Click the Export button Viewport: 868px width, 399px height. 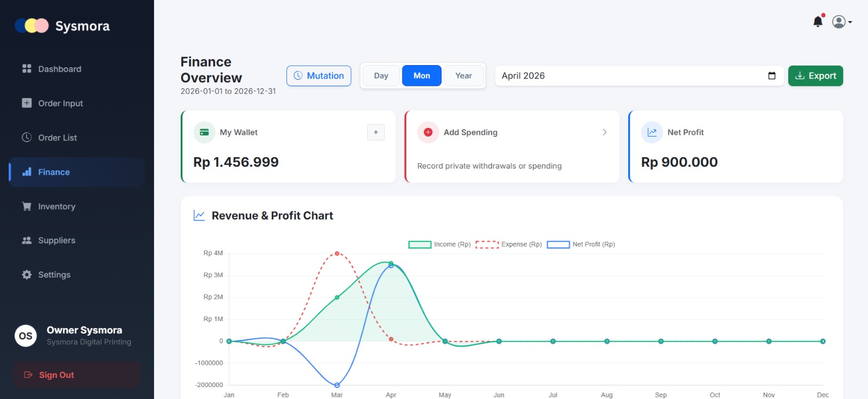tap(815, 76)
